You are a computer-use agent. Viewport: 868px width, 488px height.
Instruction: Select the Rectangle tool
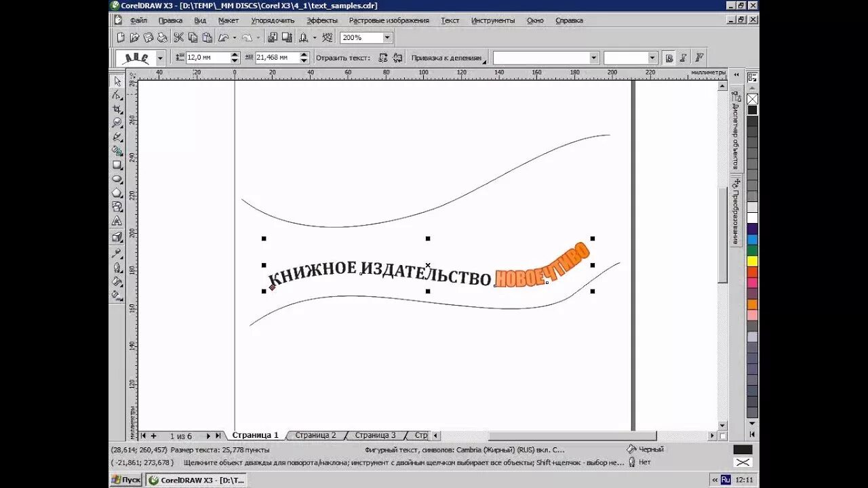pyautogui.click(x=117, y=165)
